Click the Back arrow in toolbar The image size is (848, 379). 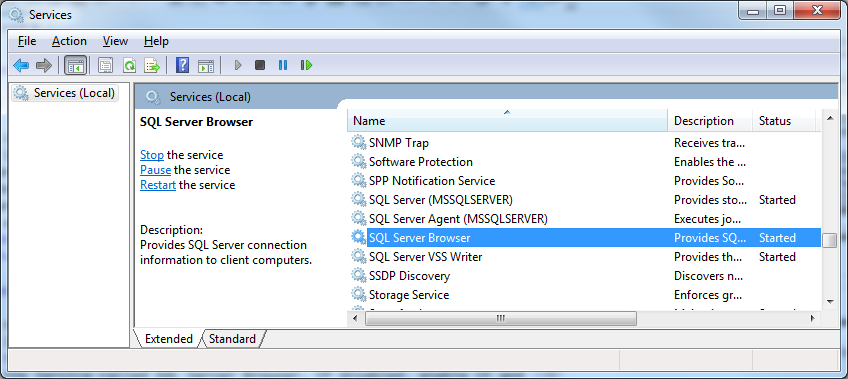(21, 66)
